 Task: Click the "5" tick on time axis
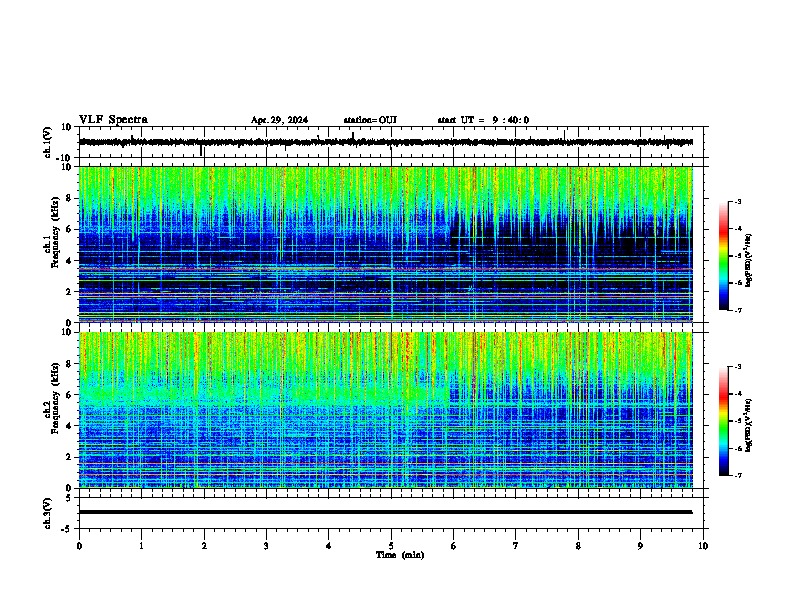[391, 546]
